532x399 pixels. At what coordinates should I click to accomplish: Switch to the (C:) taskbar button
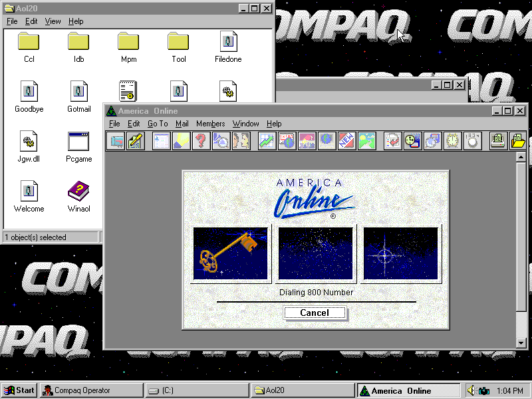click(198, 390)
